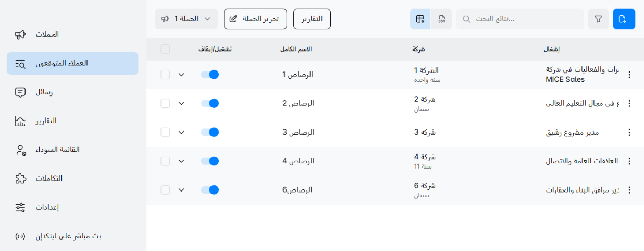
Task: Open three-dot menu for الرصاص 4 row
Action: click(629, 161)
